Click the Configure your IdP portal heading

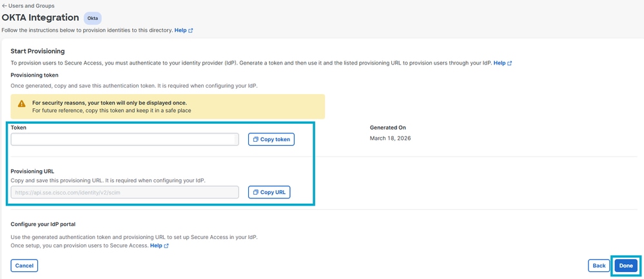[43, 224]
